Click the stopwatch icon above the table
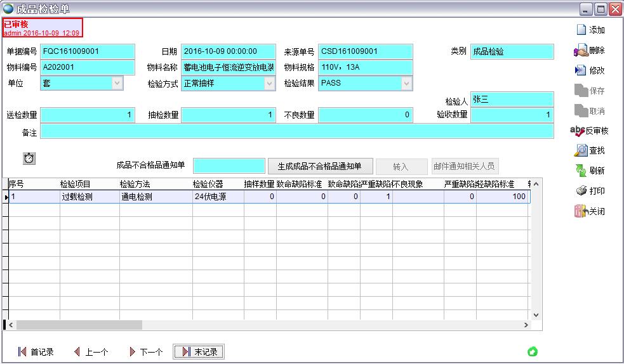 [x=29, y=158]
